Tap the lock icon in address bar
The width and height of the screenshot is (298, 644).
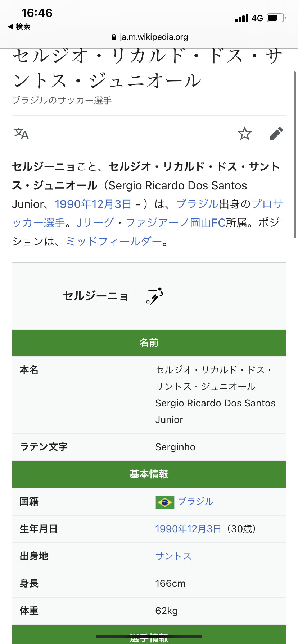[x=114, y=37]
